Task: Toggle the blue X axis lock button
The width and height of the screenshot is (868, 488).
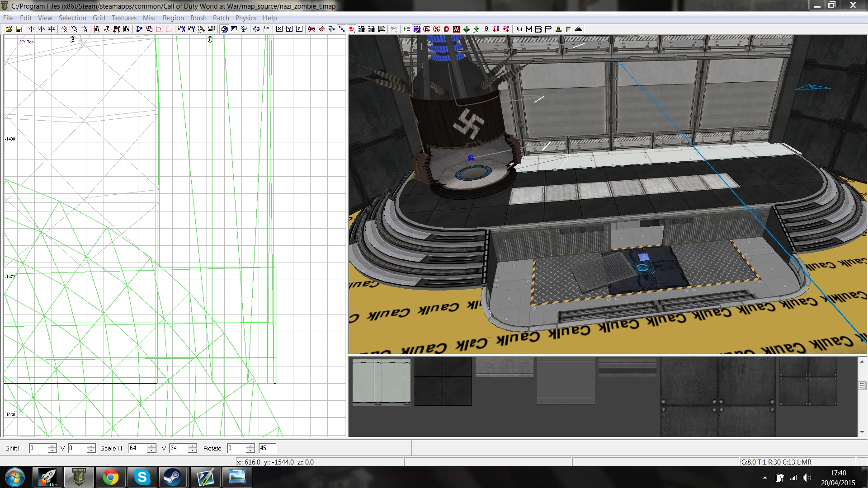Action: tap(279, 29)
